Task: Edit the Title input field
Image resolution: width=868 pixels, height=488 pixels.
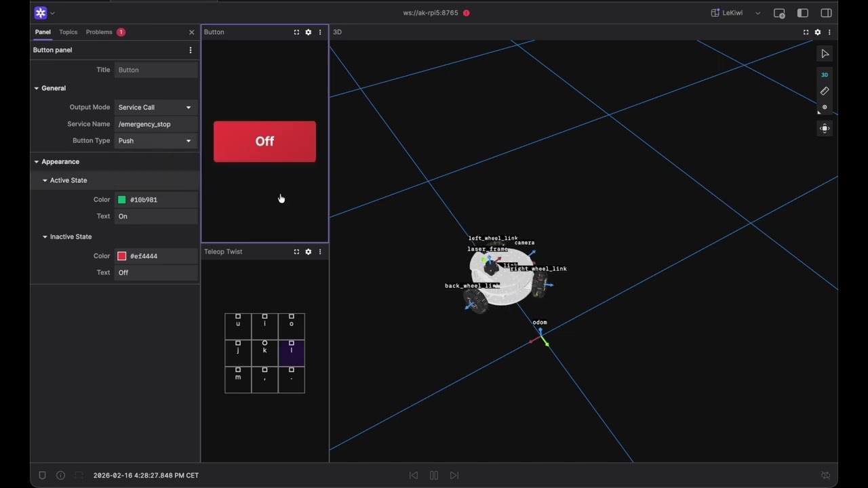Action: [156, 70]
